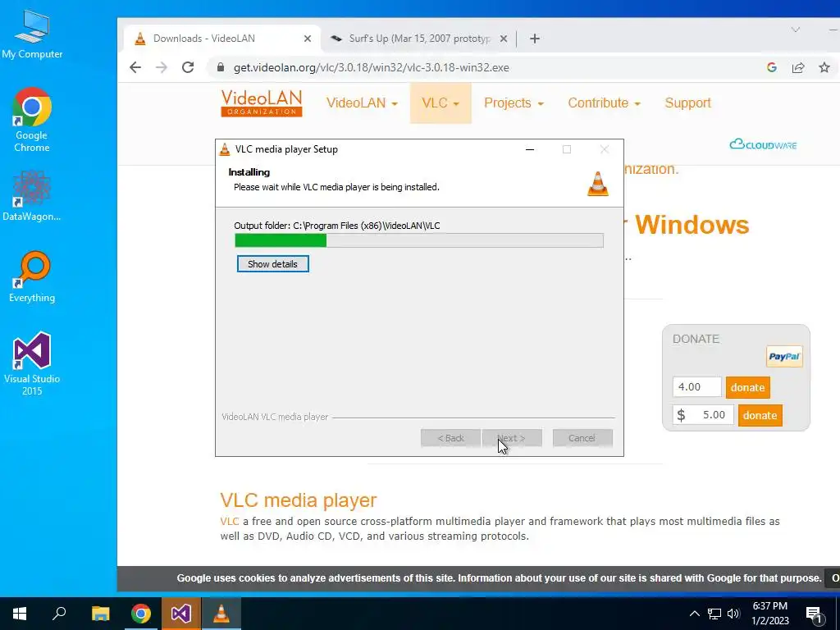Open Everything search desktop shortcut
840x630 pixels.
pos(32,277)
